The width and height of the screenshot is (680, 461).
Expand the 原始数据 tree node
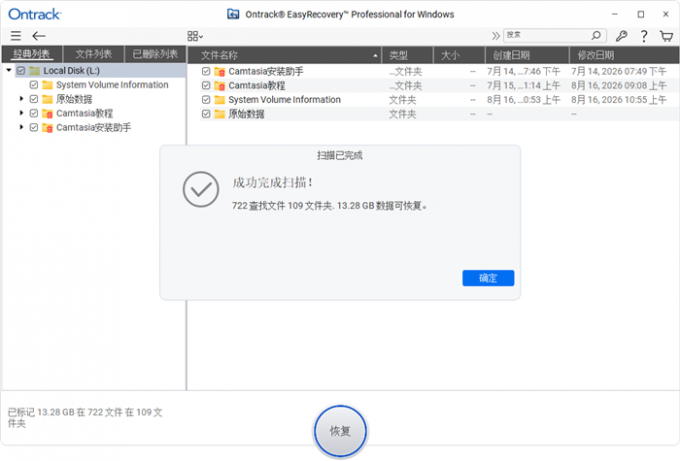(x=21, y=99)
